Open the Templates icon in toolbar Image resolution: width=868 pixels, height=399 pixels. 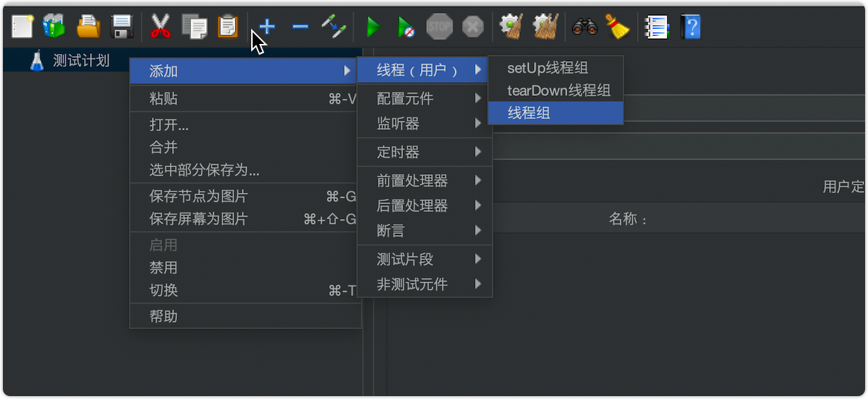pos(54,27)
